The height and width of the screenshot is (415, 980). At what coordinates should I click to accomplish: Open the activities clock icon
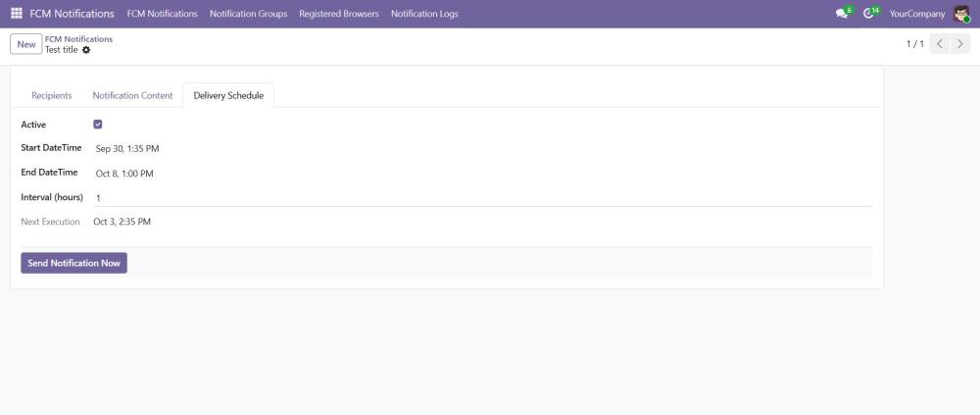tap(868, 14)
